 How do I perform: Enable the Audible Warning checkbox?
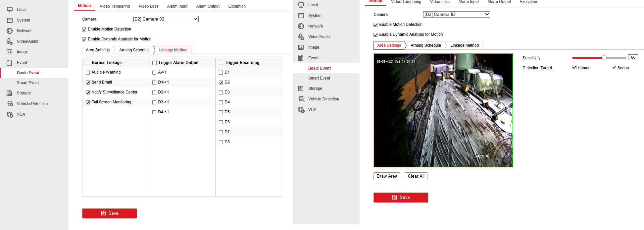pyautogui.click(x=88, y=73)
